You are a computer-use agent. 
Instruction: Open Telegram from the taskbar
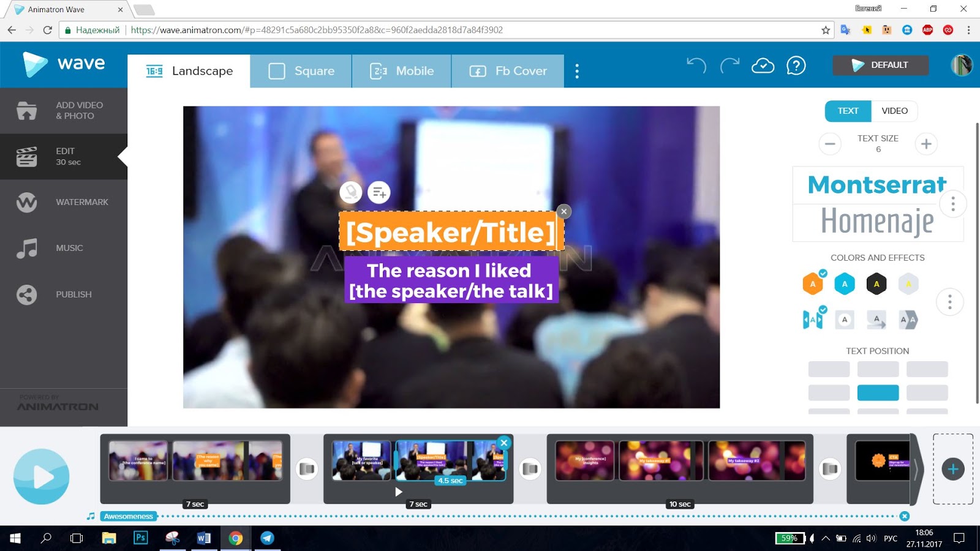click(267, 538)
